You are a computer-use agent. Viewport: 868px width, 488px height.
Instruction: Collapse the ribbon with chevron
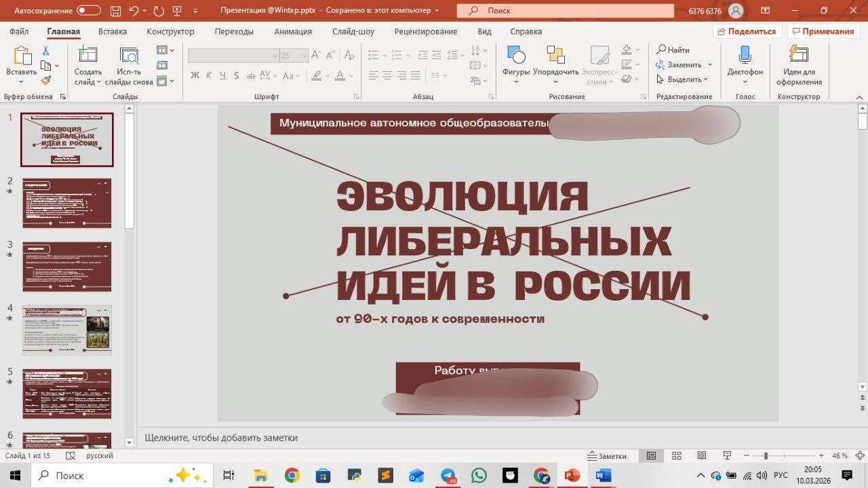coord(859,96)
